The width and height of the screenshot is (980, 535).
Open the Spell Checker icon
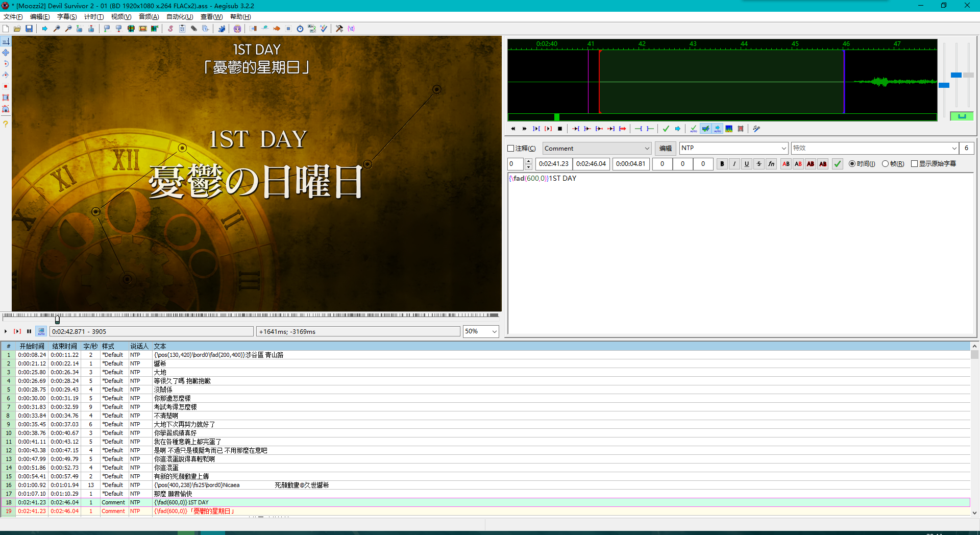tap(324, 29)
